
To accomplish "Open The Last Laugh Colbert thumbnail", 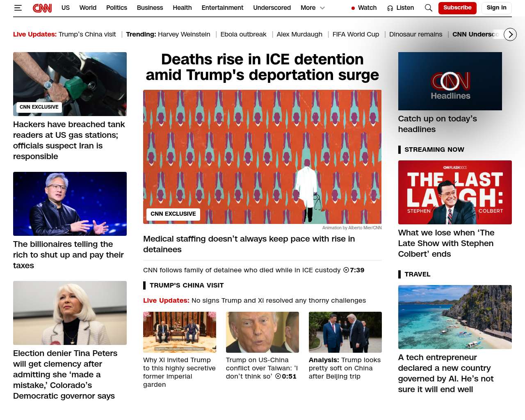I will tap(455, 192).
